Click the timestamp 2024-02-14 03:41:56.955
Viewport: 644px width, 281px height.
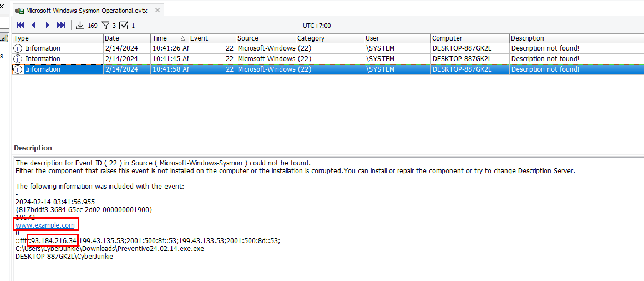coord(55,202)
